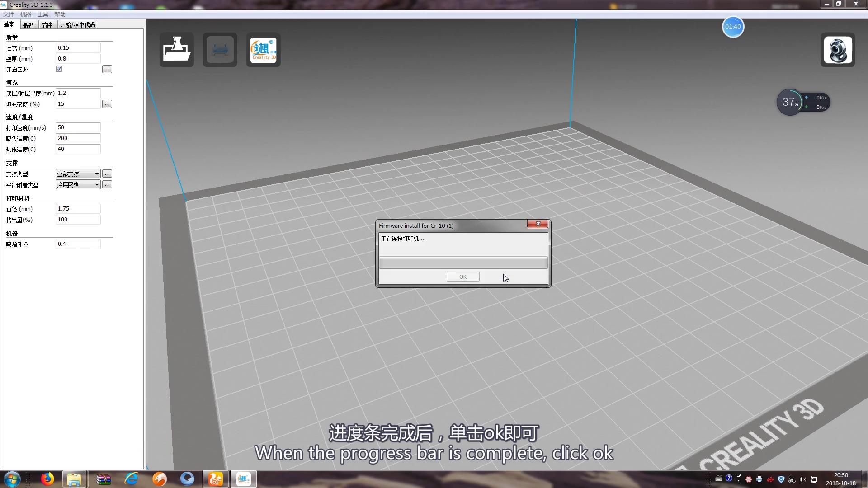Expand the support type dropdown
Screen dimensions: 868x488
96,174
